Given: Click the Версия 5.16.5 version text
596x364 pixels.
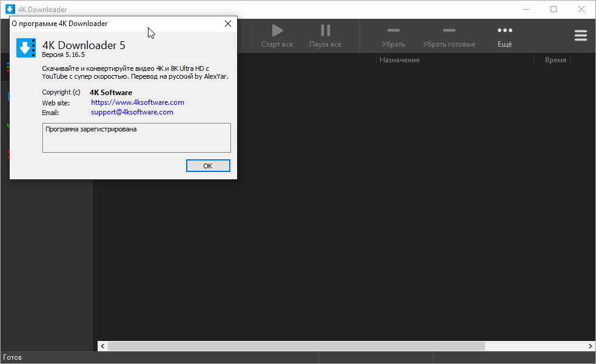Looking at the screenshot, I should [63, 55].
